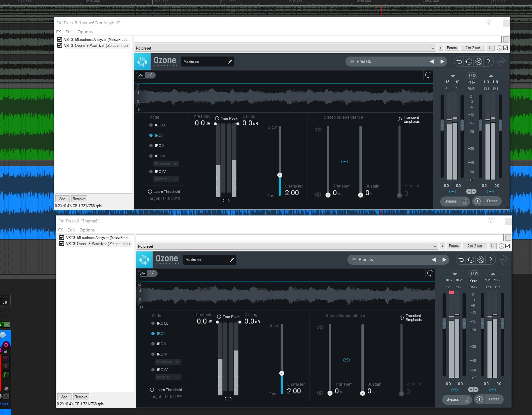532x415 pixels.
Task: Open the No preset dropdown in Track 6 window
Action: click(x=287, y=246)
